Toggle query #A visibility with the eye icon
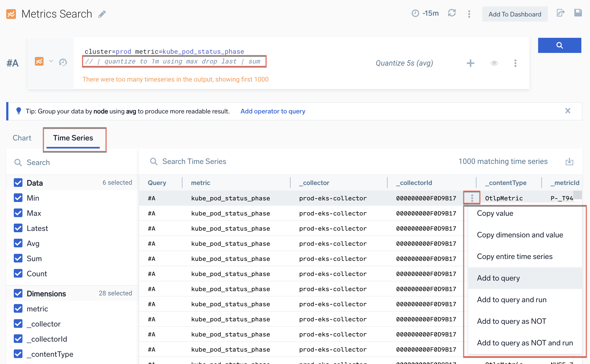The width and height of the screenshot is (590, 364). point(494,63)
